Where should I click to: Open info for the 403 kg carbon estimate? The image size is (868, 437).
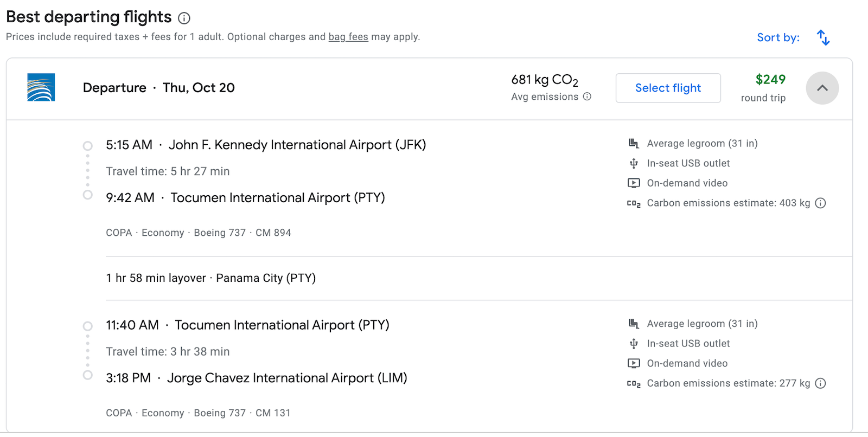(x=821, y=203)
